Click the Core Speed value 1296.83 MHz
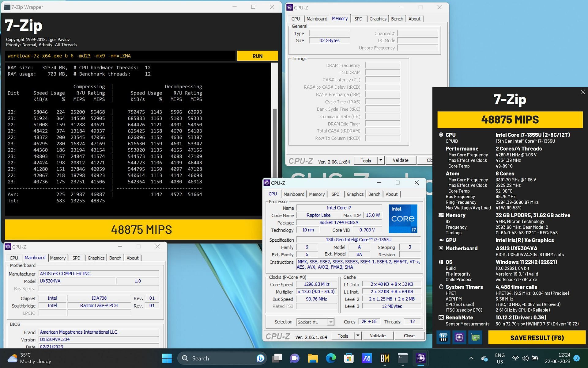 316,284
